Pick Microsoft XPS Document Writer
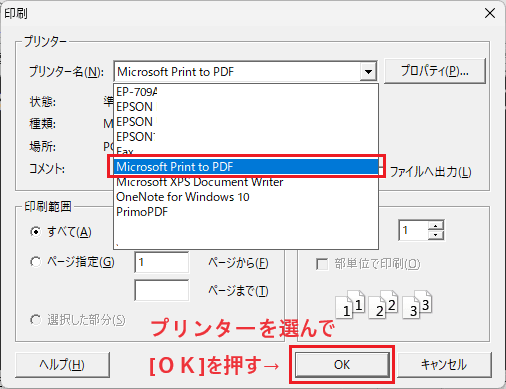 [x=246, y=182]
